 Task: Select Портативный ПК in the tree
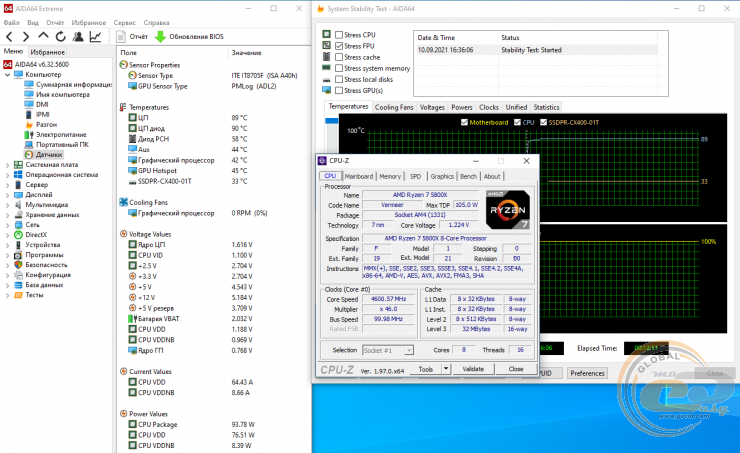pyautogui.click(x=62, y=144)
